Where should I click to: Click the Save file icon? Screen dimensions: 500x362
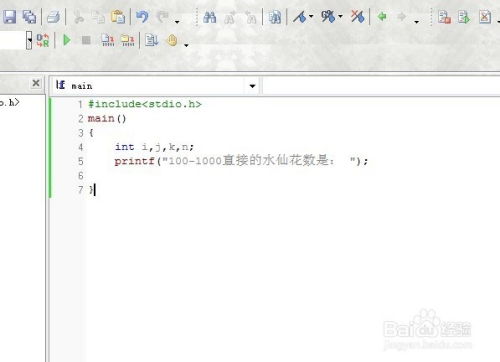(x=9, y=17)
